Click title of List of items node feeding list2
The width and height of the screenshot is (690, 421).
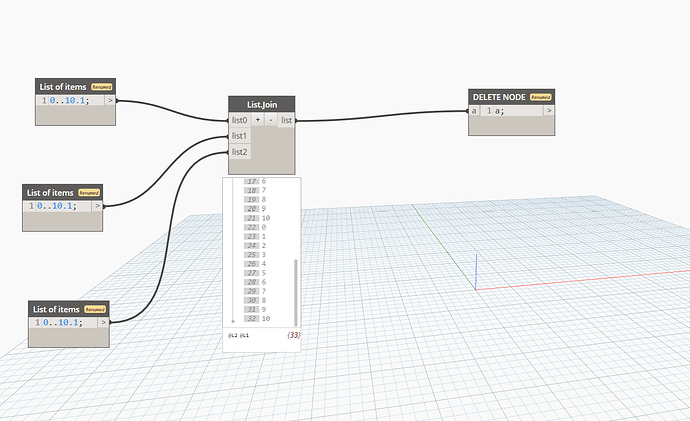56,309
